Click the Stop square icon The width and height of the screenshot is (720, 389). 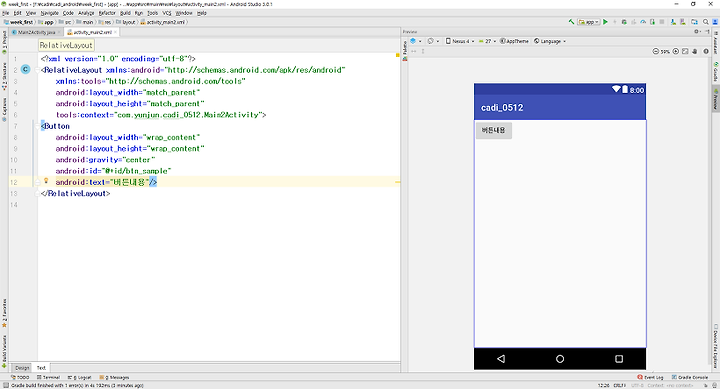coord(662,22)
